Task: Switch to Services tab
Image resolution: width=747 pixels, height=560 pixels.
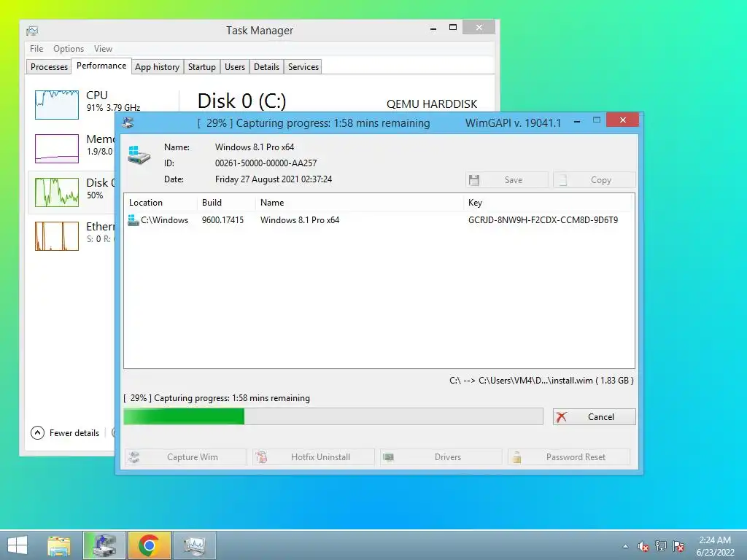Action: (x=303, y=66)
